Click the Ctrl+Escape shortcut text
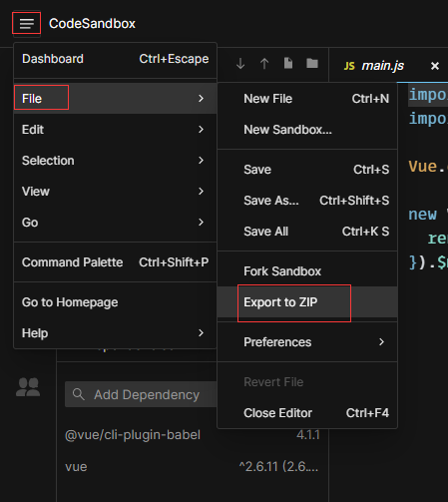 [x=174, y=59]
